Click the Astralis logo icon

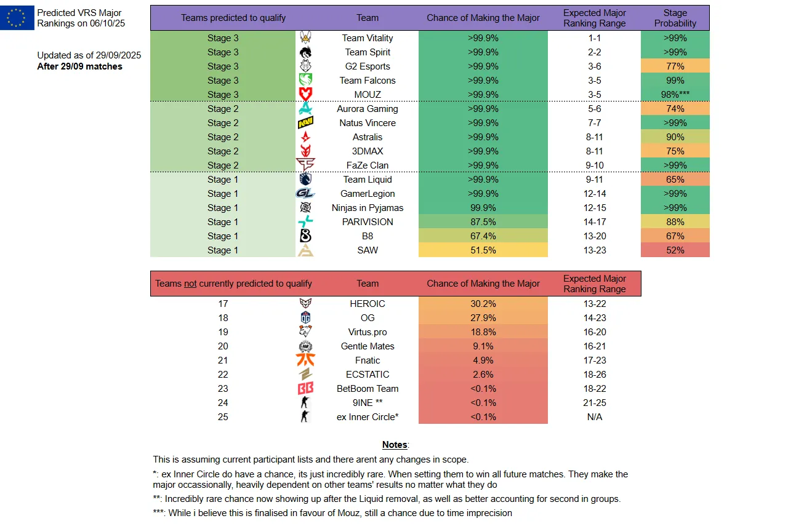click(305, 137)
